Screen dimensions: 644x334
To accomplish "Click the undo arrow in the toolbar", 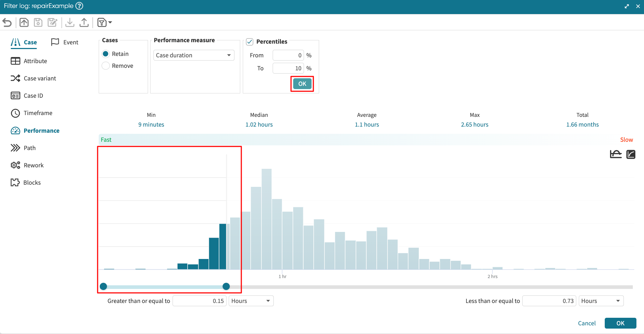I will click(7, 23).
